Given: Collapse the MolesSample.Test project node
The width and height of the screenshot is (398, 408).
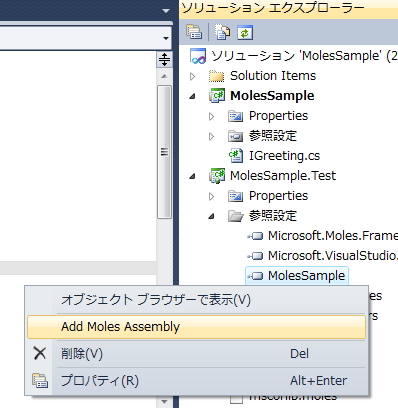Looking at the screenshot, I should point(192,176).
